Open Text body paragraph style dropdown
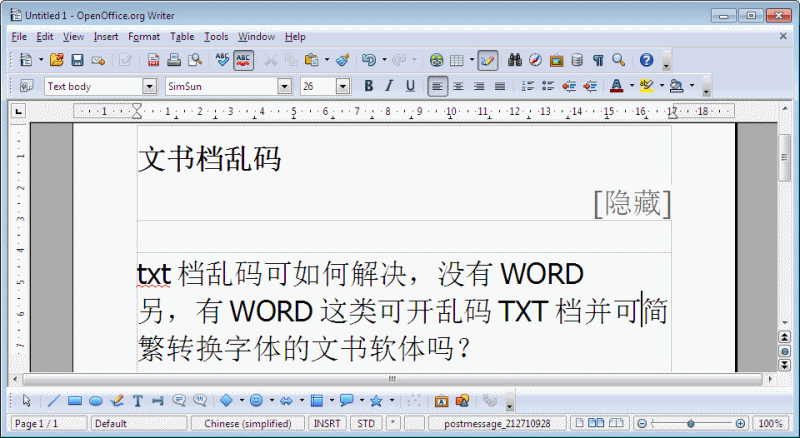 tap(149, 86)
